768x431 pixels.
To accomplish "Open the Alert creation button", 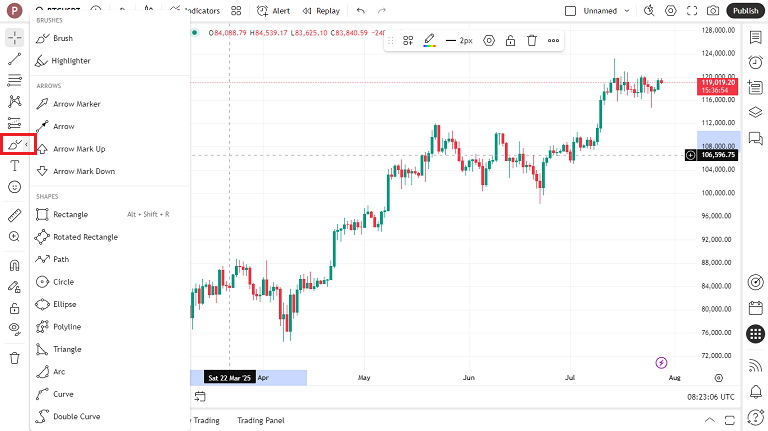I will tap(273, 11).
